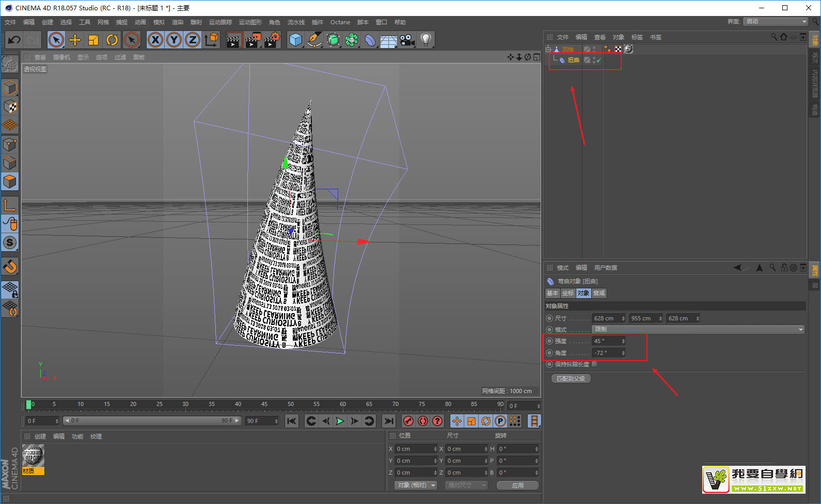This screenshot has height=504, width=821.
Task: Click the attribute manager lock icon
Action: click(784, 268)
